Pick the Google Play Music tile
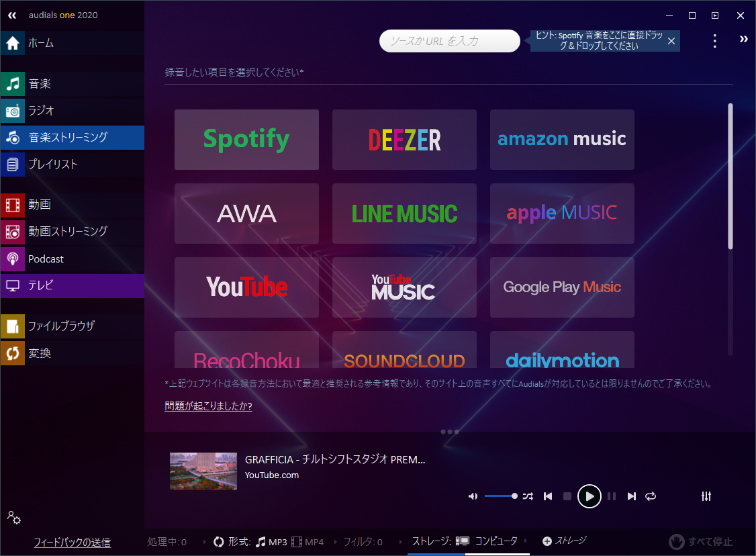This screenshot has width=756, height=556. (562, 287)
